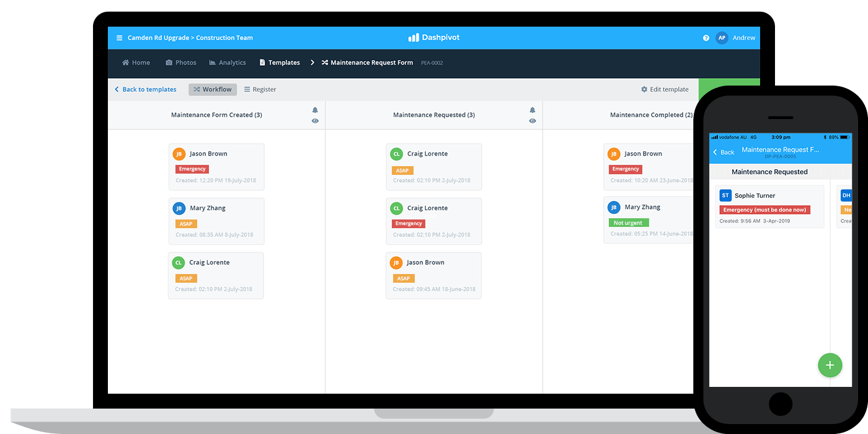The height and width of the screenshot is (434, 868).
Task: Tap green plus button on phone
Action: click(830, 365)
